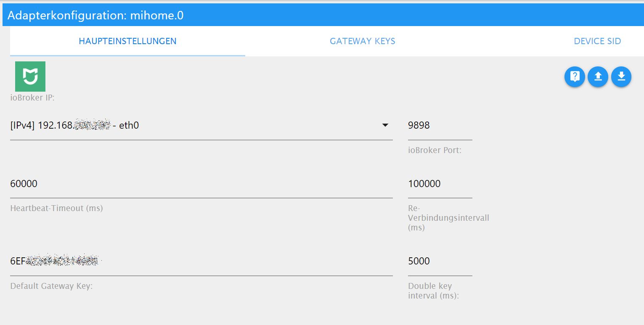Select the Haupteinstellungen tab
This screenshot has width=644, height=325.
pos(127,41)
